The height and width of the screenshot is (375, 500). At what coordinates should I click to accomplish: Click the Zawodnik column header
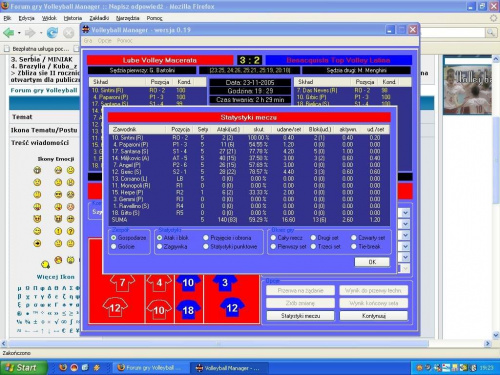click(137, 129)
